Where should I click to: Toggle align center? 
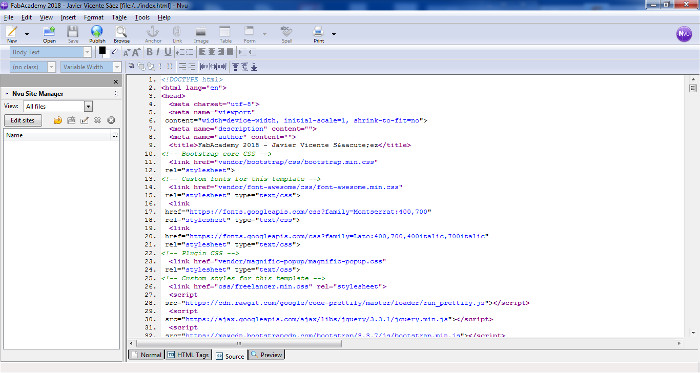tap(212, 52)
